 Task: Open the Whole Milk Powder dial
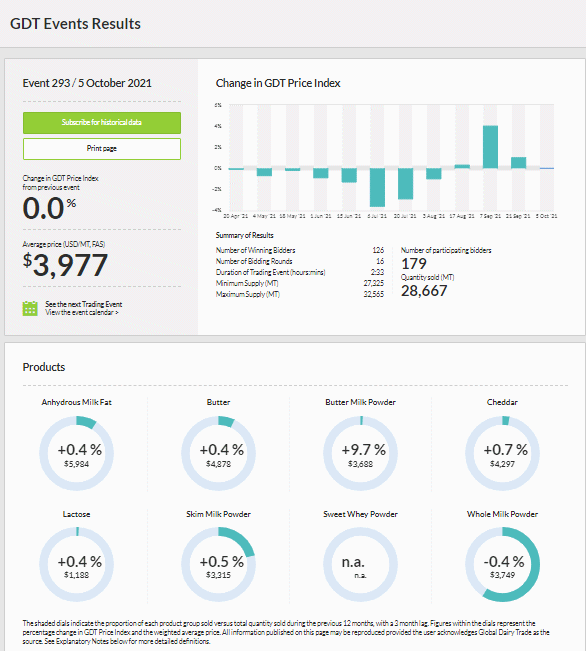[503, 565]
